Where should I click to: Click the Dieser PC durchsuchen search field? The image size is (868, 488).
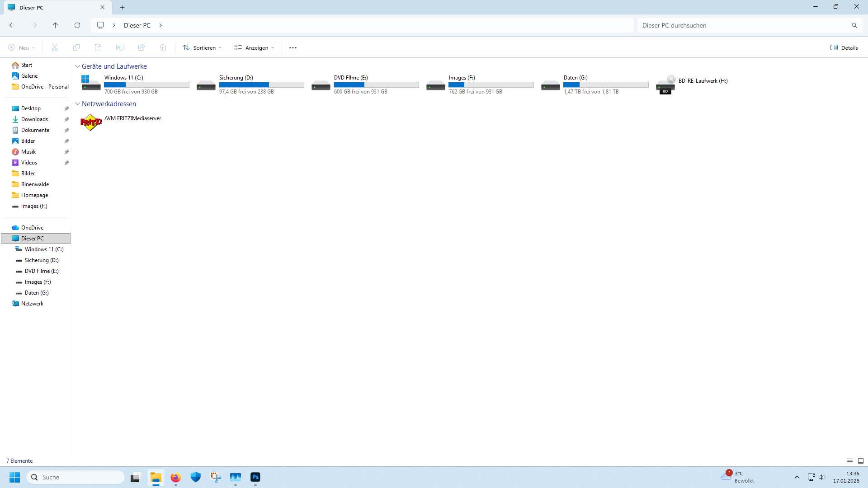click(744, 25)
